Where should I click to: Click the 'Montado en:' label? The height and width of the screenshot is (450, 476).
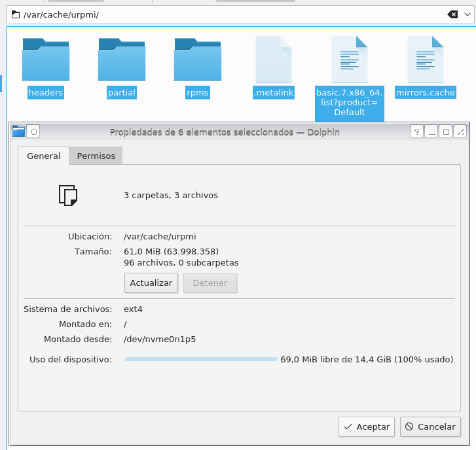click(86, 324)
